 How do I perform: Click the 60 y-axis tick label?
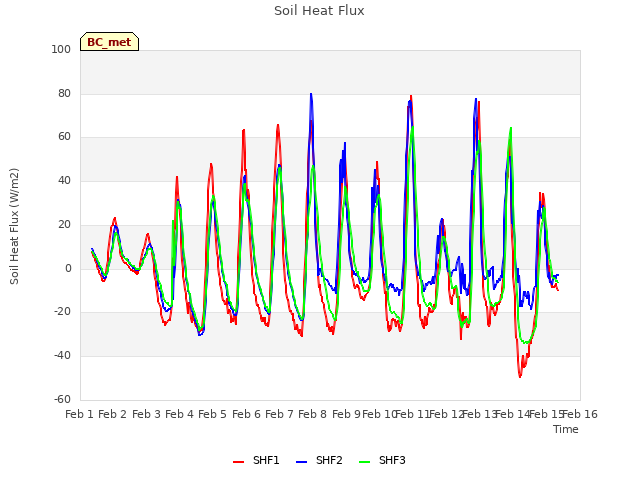[x=64, y=137]
